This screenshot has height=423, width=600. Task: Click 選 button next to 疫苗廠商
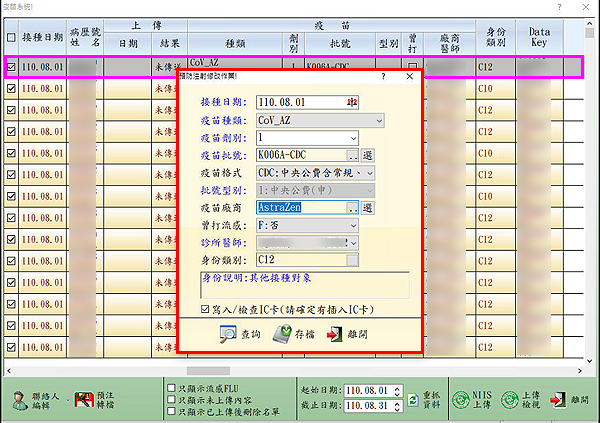(x=367, y=208)
